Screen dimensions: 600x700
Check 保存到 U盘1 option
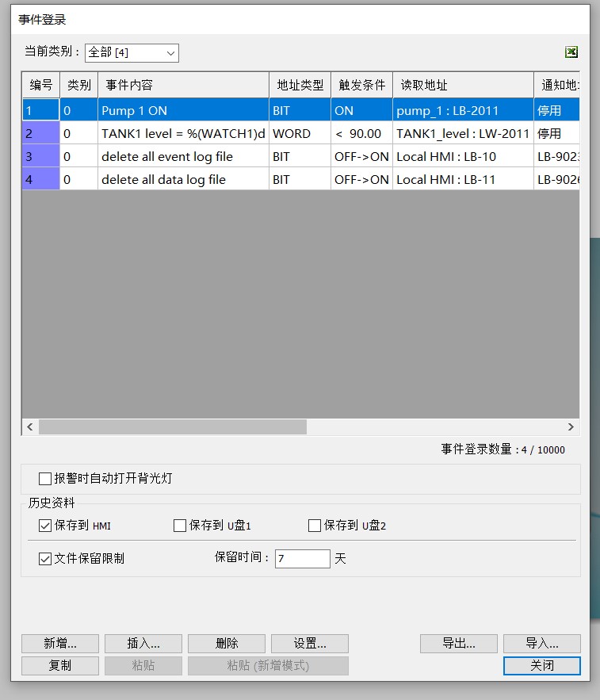[x=180, y=526]
